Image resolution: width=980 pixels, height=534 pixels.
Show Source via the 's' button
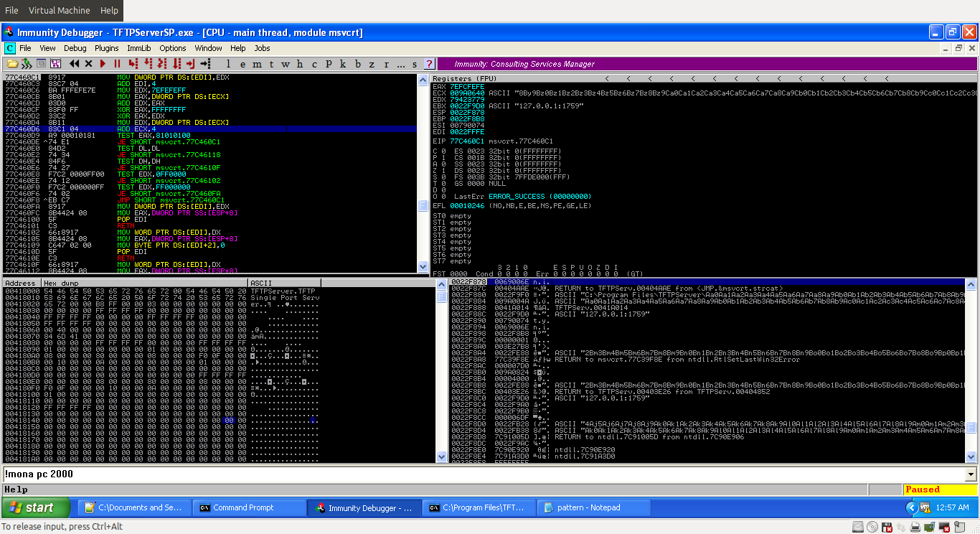pos(415,64)
